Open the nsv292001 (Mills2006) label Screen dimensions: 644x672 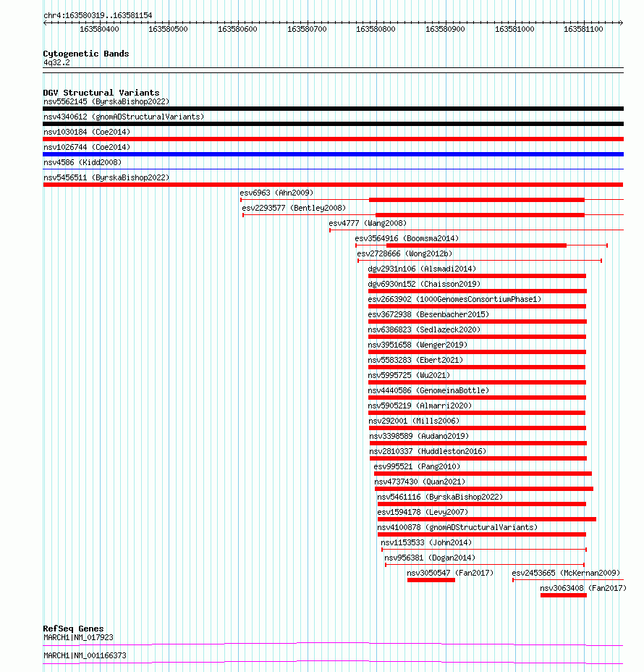414,421
